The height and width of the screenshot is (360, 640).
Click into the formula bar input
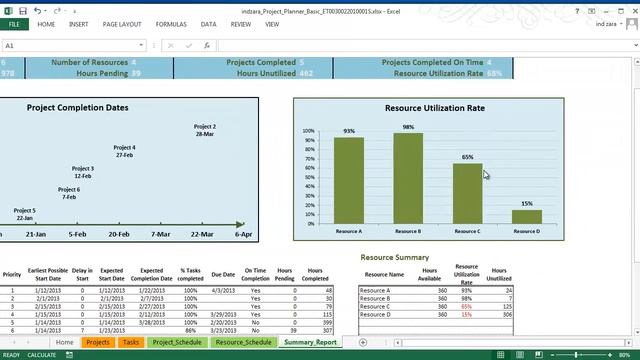(x=424, y=45)
